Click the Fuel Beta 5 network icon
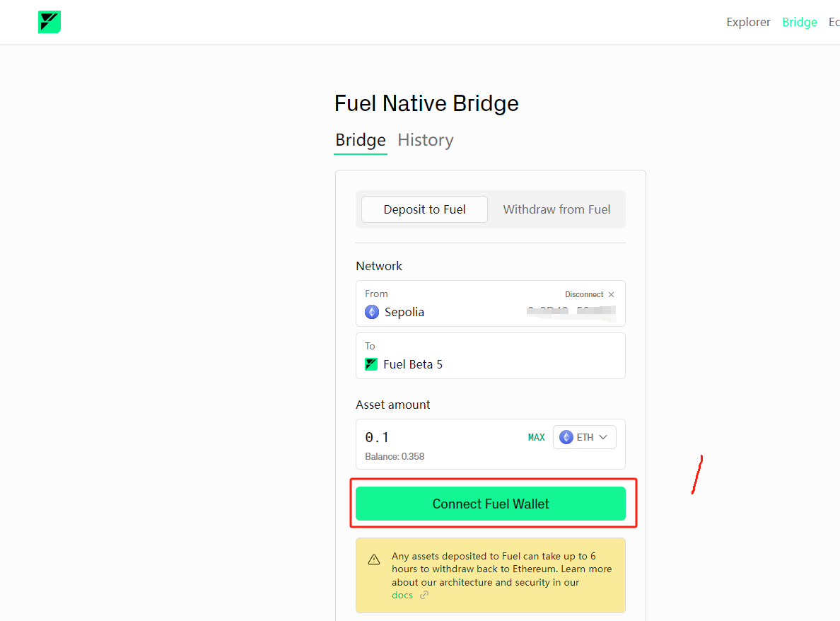This screenshot has width=840, height=621. coord(371,364)
